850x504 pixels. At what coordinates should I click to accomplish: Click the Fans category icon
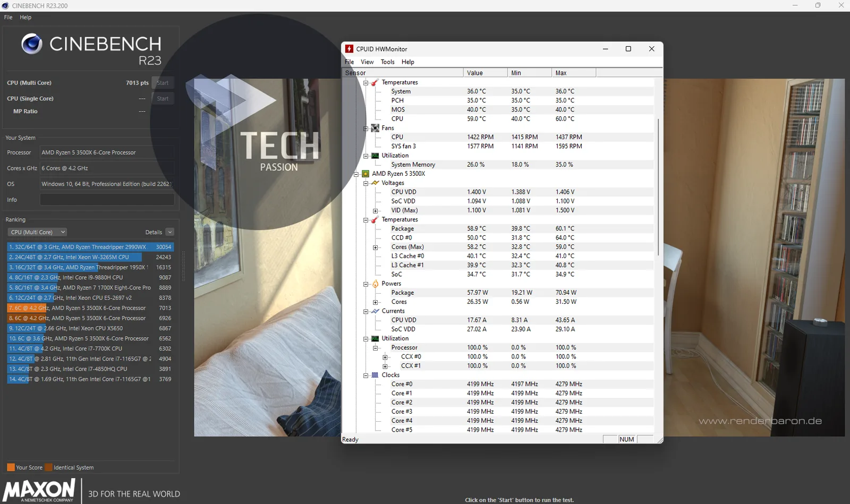(375, 128)
